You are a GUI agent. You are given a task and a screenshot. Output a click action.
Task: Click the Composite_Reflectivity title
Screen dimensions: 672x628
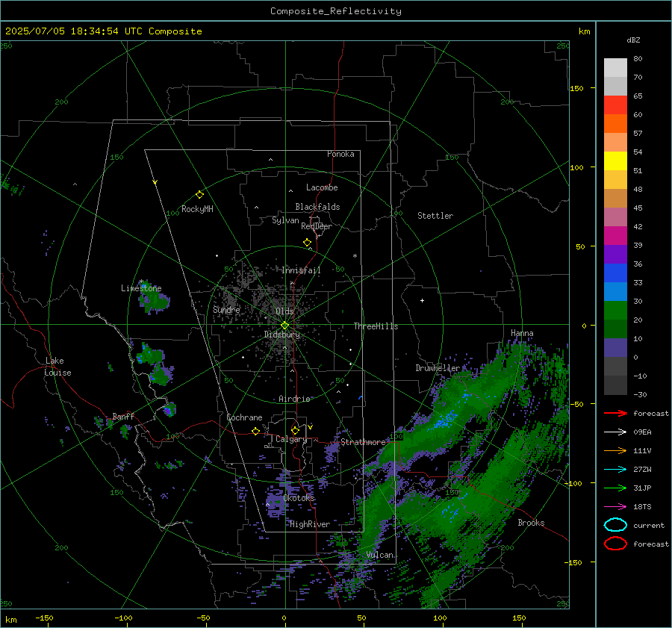pos(336,11)
